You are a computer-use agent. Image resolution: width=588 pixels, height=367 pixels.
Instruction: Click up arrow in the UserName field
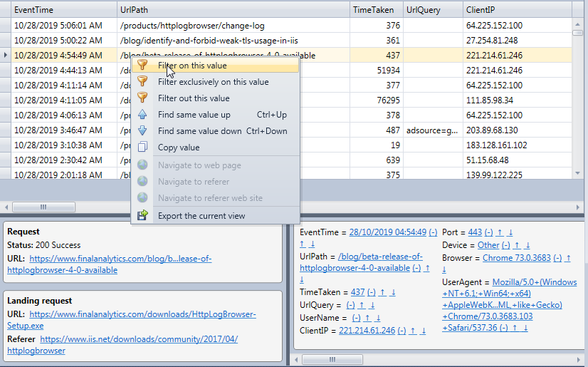point(367,318)
